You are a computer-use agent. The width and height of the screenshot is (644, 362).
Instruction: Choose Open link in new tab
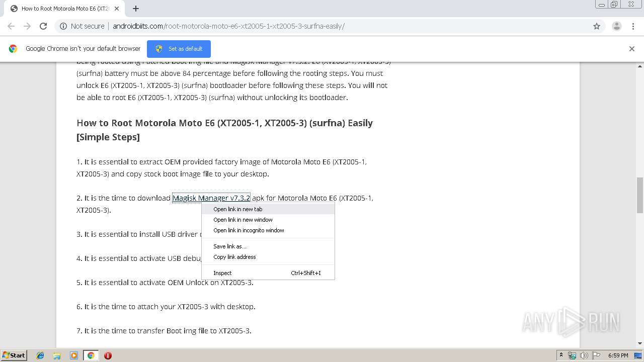[x=268, y=209]
